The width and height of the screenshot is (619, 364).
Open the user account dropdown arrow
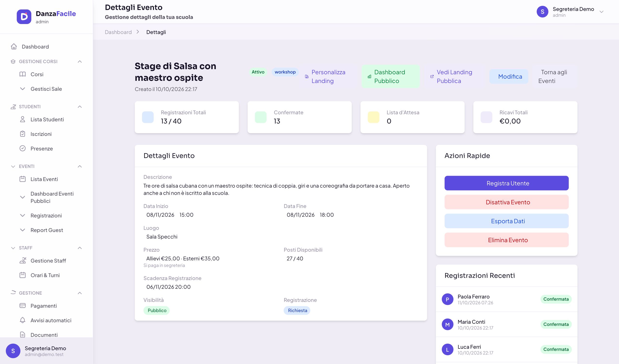point(602,12)
